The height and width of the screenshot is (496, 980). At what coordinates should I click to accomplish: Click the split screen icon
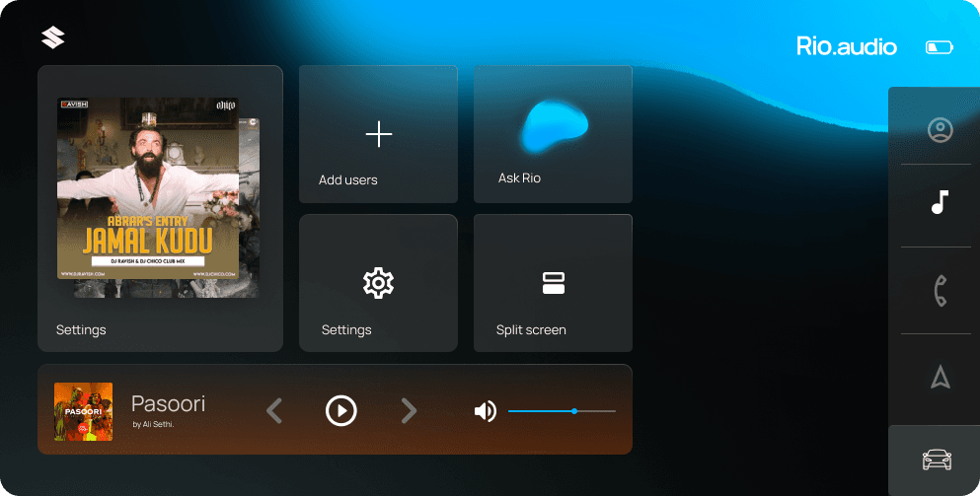tap(554, 283)
